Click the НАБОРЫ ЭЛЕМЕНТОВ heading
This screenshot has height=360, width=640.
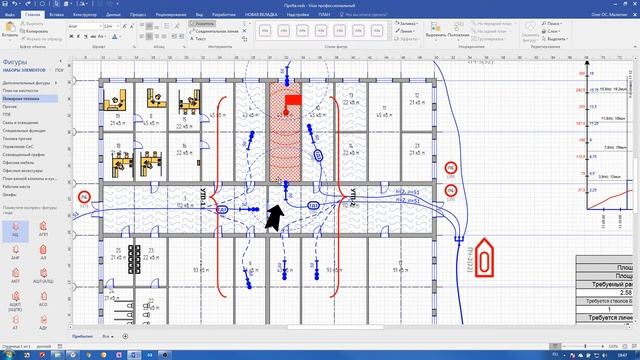coord(24,70)
